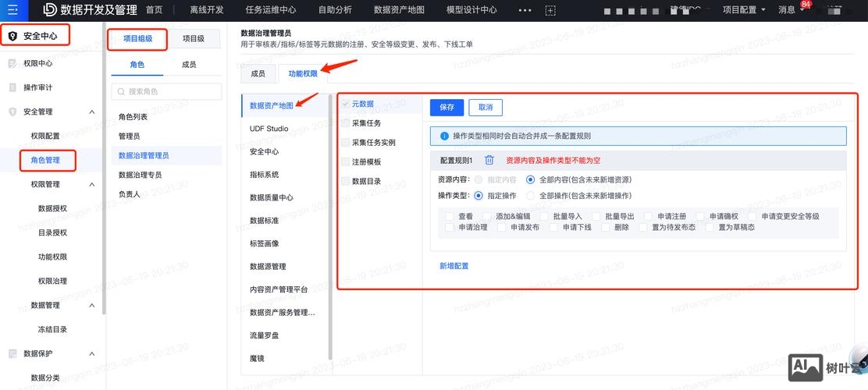Click the info icon in the blue notice bar
Image resolution: width=868 pixels, height=390 pixels.
[x=444, y=136]
